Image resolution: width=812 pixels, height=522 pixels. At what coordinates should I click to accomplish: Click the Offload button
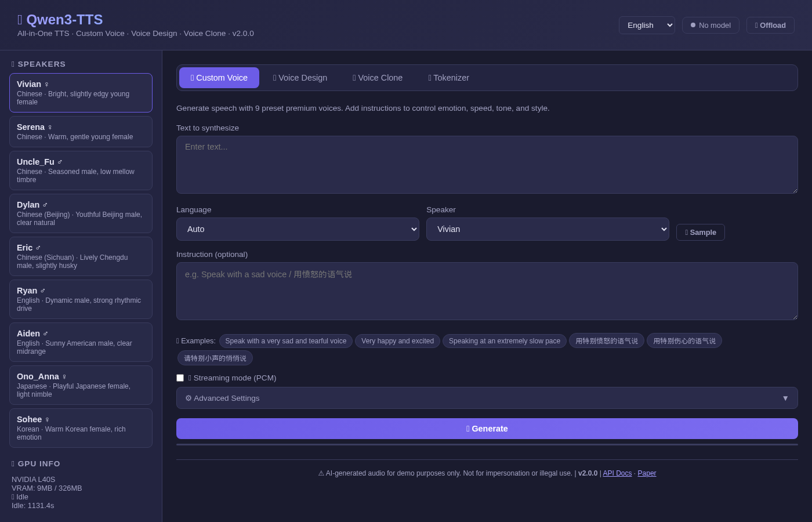770,26
